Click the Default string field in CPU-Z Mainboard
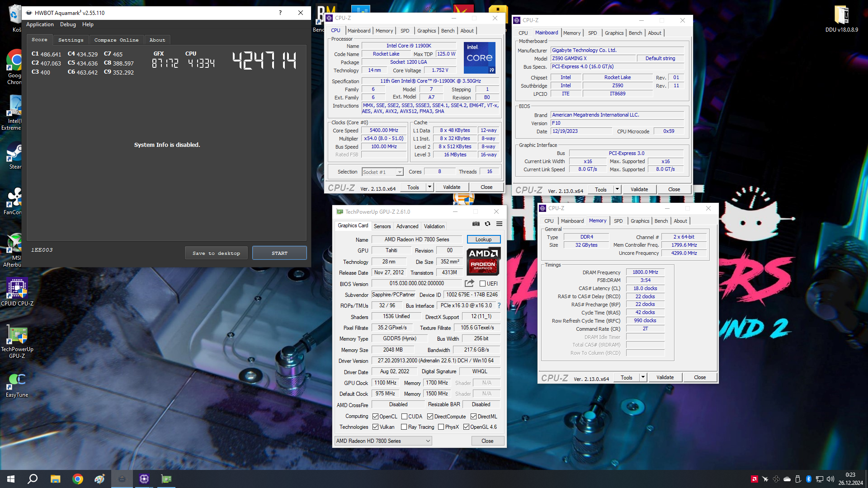868x488 pixels. coord(660,58)
